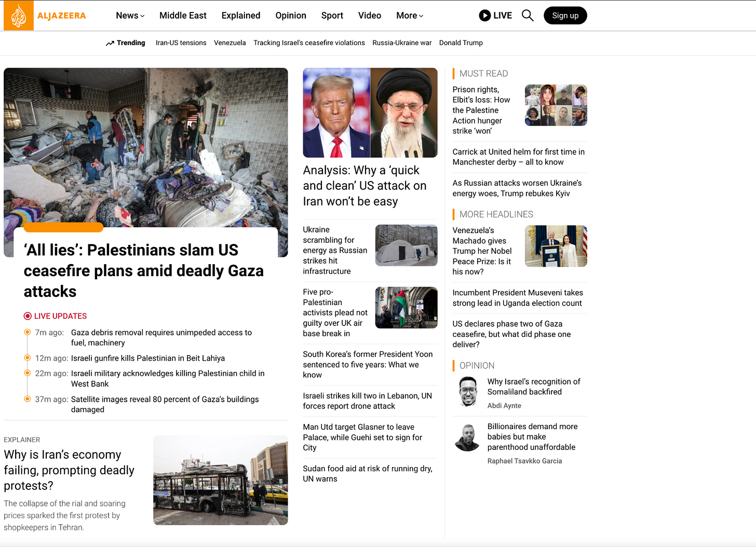
Task: Open Ukraine scrambling for energy story
Action: 335,250
